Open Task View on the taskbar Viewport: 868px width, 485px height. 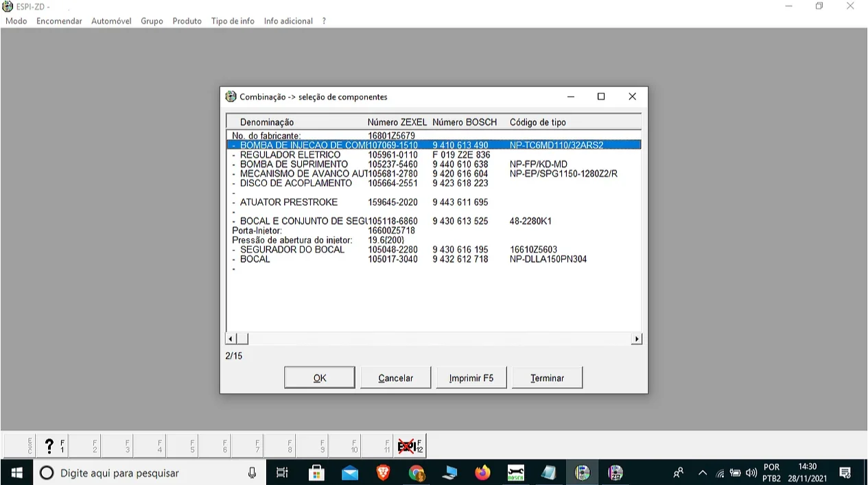(x=282, y=473)
